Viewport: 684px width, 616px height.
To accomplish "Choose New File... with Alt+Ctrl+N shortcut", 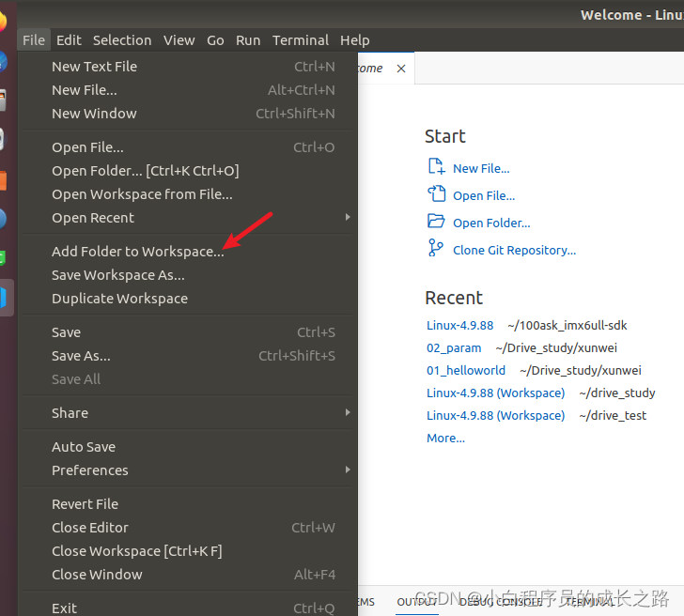I will click(x=188, y=90).
